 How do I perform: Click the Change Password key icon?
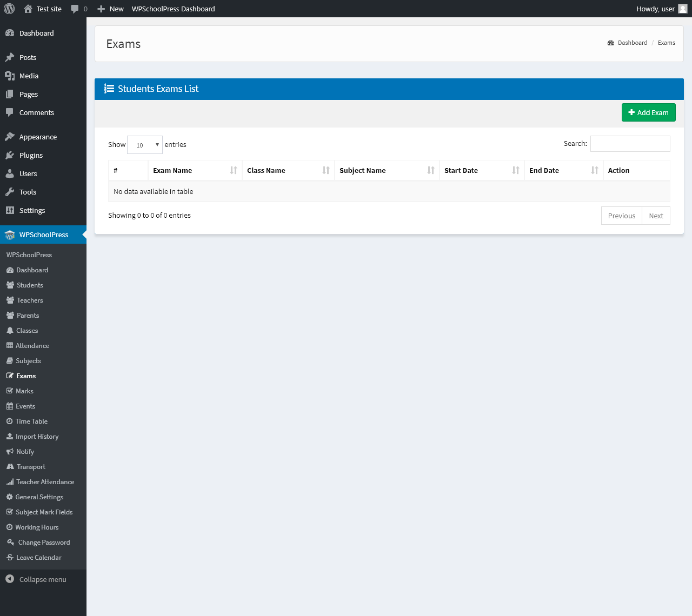(10, 543)
